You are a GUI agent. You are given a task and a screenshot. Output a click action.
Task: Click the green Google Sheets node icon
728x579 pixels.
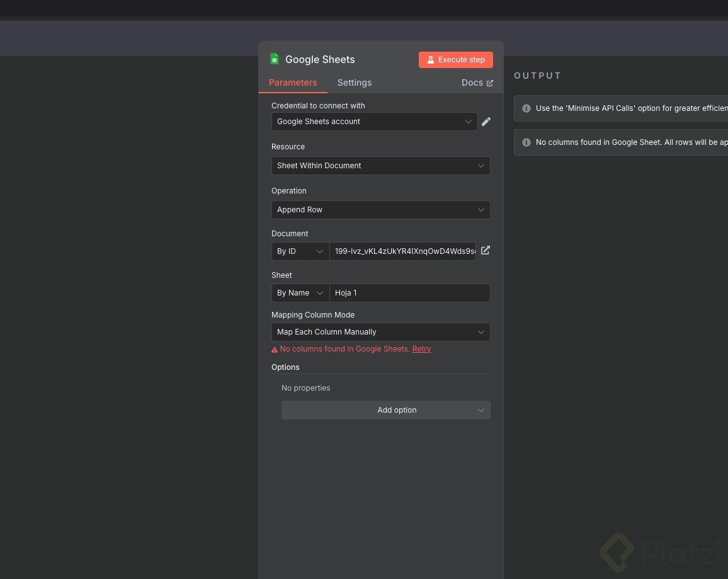pyautogui.click(x=275, y=59)
